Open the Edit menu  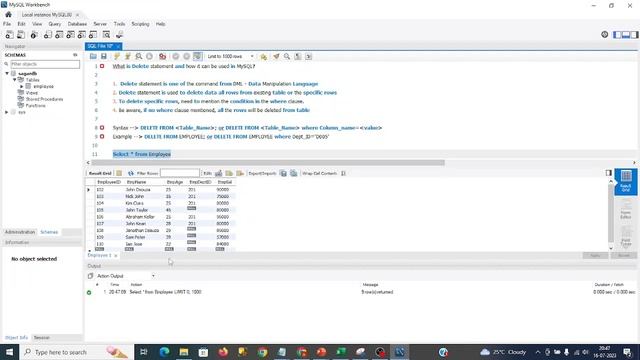(21, 24)
